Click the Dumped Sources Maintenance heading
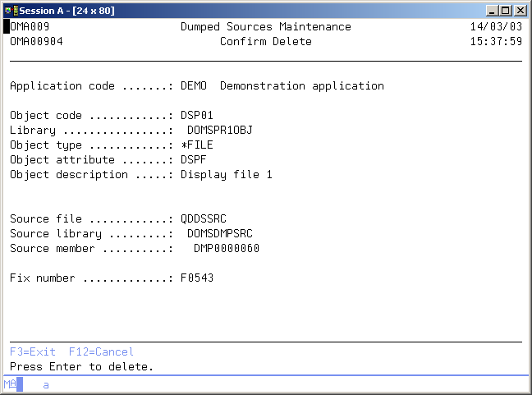 click(x=265, y=27)
